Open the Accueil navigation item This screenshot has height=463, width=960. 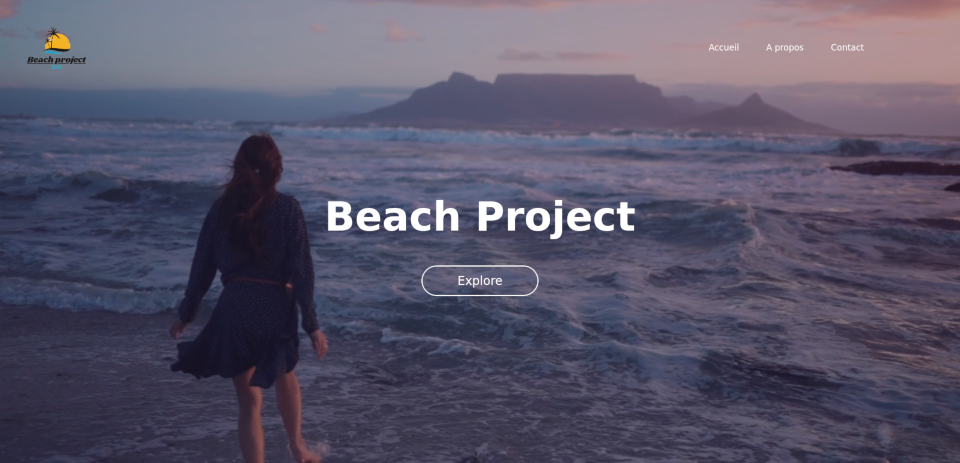[724, 47]
